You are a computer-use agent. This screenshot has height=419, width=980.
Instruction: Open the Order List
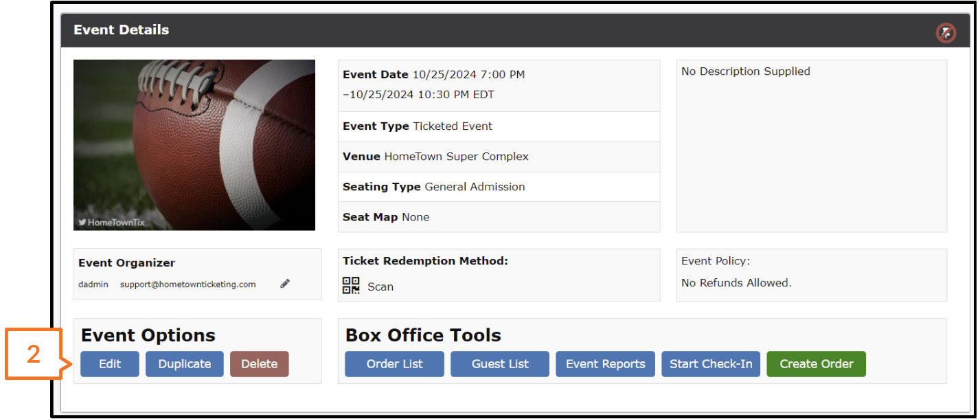[395, 364]
